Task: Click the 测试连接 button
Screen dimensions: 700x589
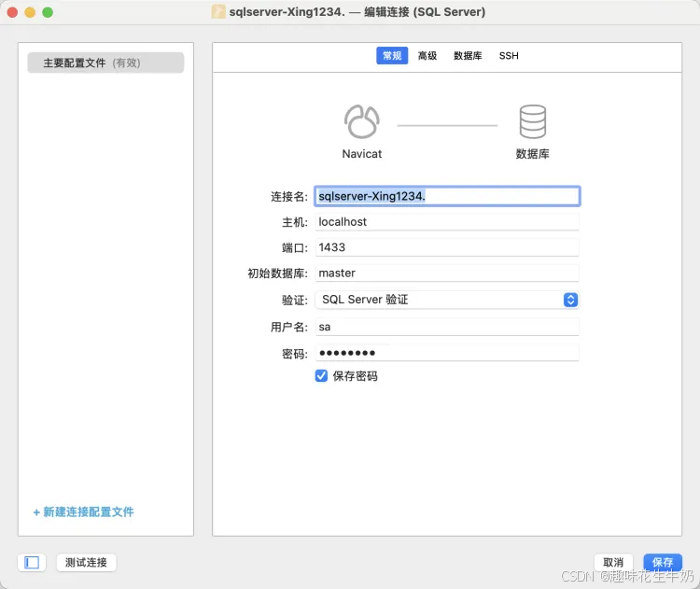Action: 86,562
